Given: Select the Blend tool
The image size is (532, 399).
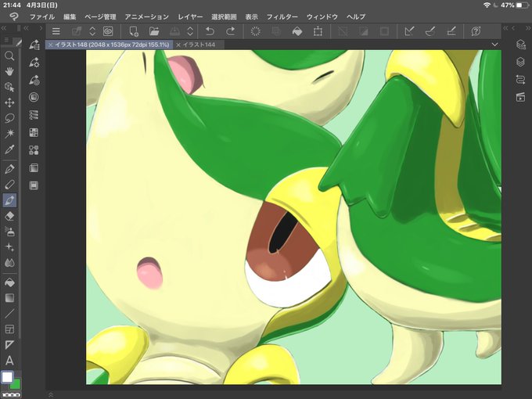Looking at the screenshot, I should point(9,263).
